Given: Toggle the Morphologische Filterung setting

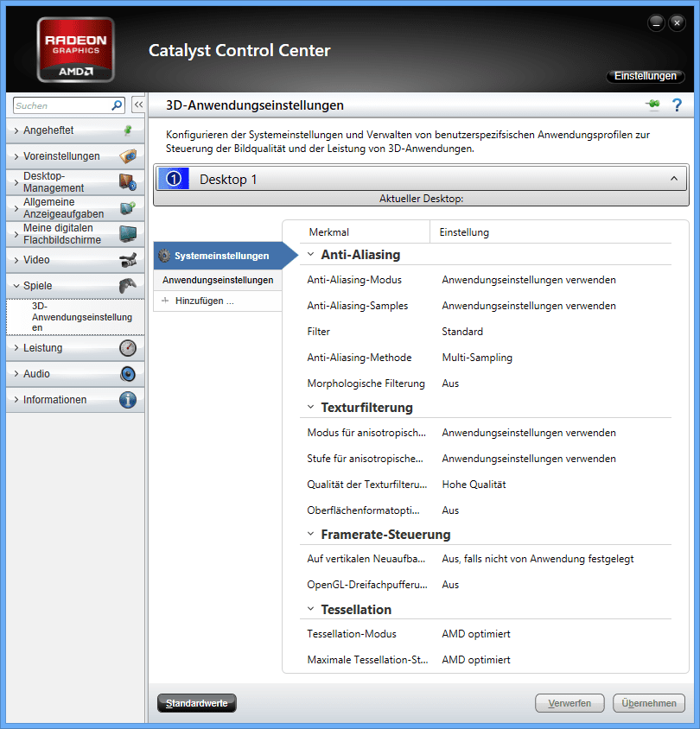Looking at the screenshot, I should [x=450, y=384].
